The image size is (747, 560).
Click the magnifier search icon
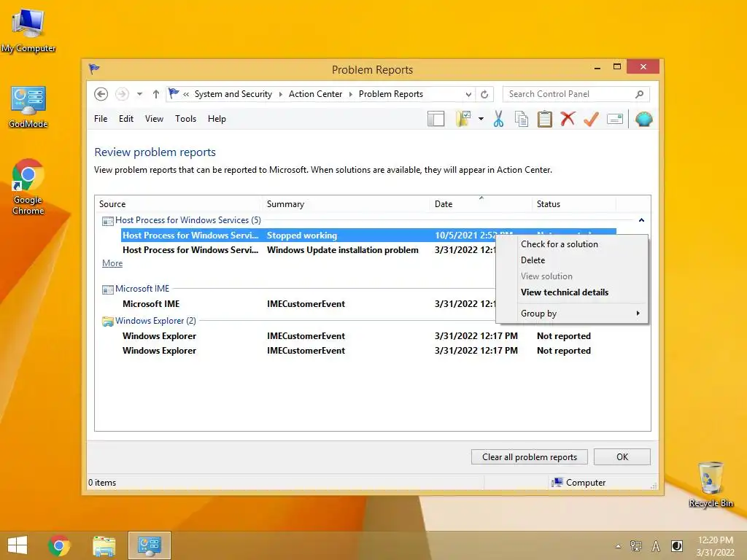point(640,94)
